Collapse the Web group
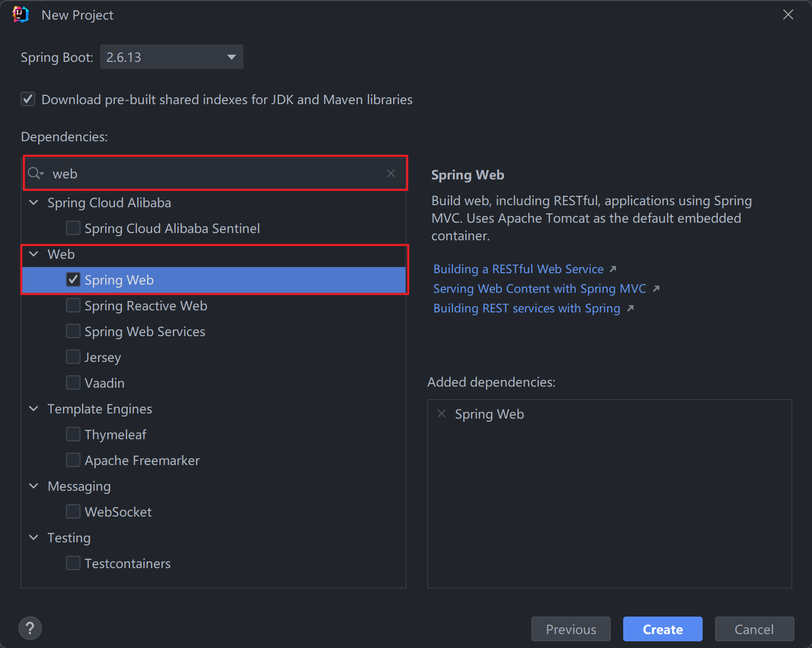Viewport: 812px width, 648px height. tap(34, 254)
